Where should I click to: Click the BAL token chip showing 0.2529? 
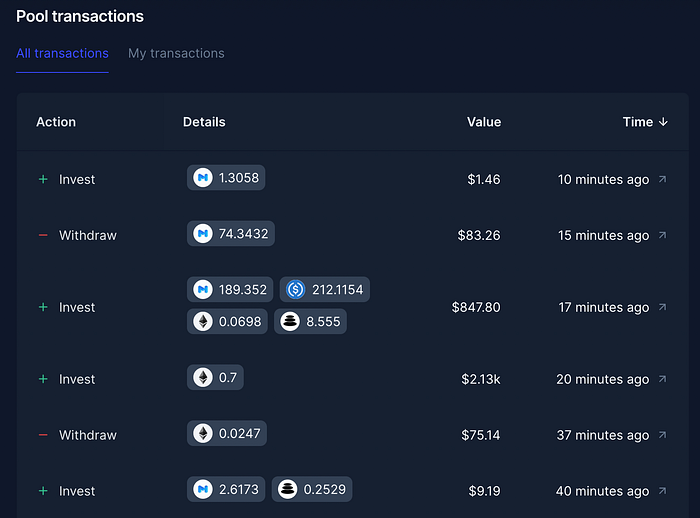[x=312, y=489]
